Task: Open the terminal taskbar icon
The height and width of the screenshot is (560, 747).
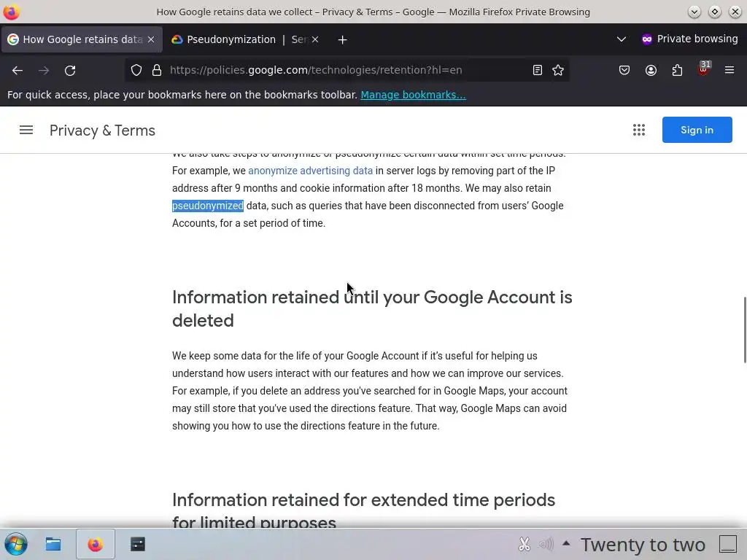Action: point(138,544)
